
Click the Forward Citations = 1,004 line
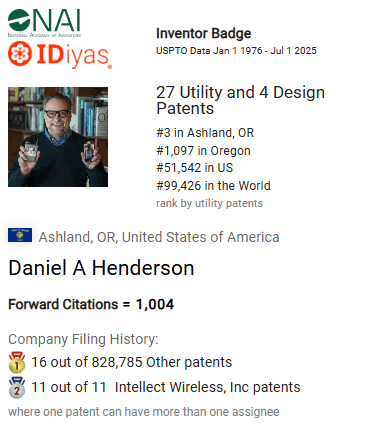coord(91,304)
